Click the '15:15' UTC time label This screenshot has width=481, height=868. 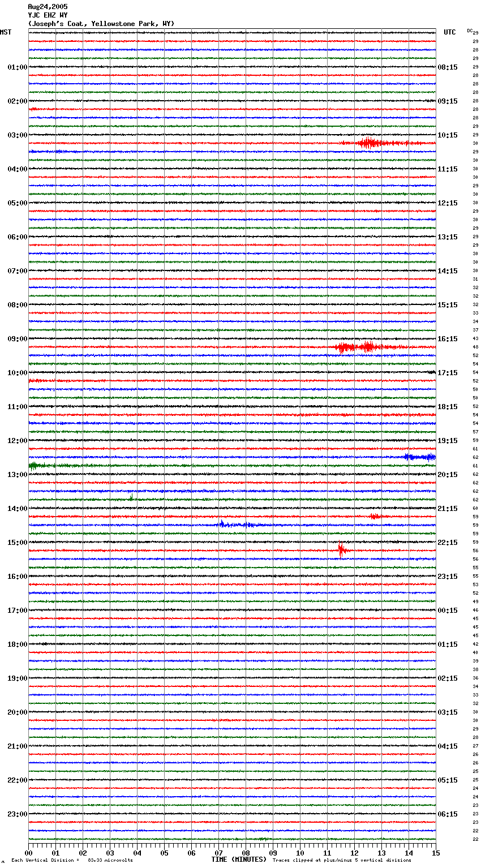pos(448,305)
